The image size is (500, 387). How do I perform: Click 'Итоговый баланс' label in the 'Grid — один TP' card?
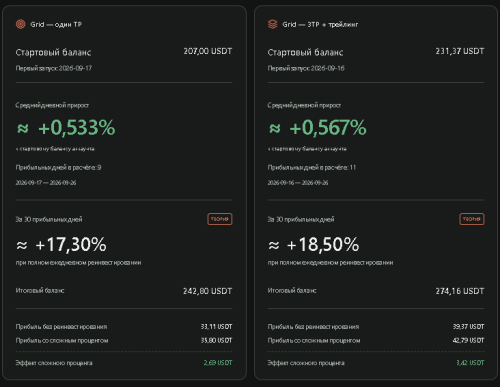40,291
